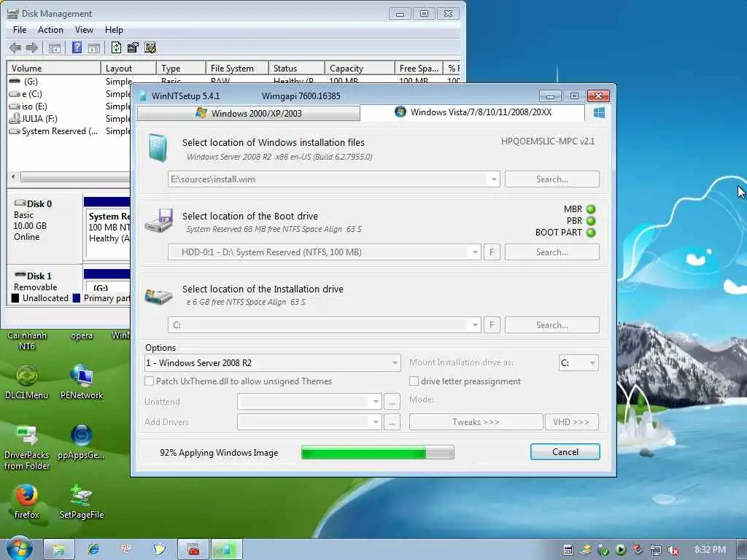Open the ppAppsGen desktop icon
The height and width of the screenshot is (560, 747).
point(82,442)
